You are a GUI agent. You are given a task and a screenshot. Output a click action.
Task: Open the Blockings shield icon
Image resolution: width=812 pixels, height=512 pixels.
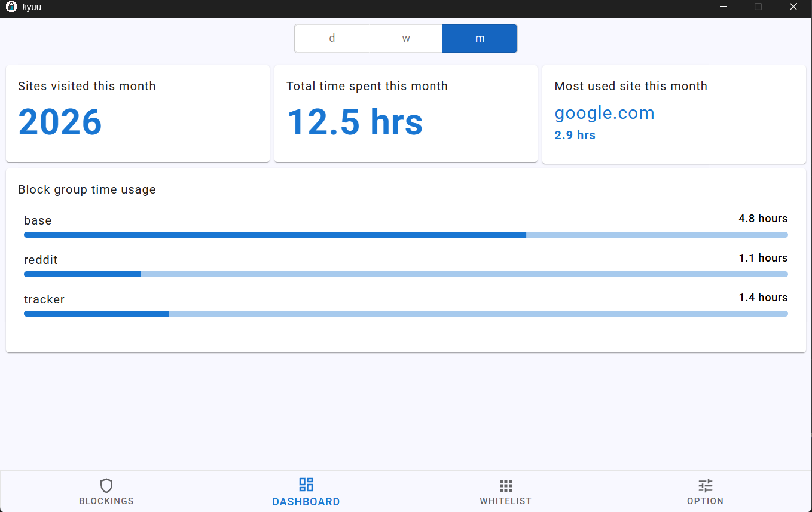(x=106, y=485)
